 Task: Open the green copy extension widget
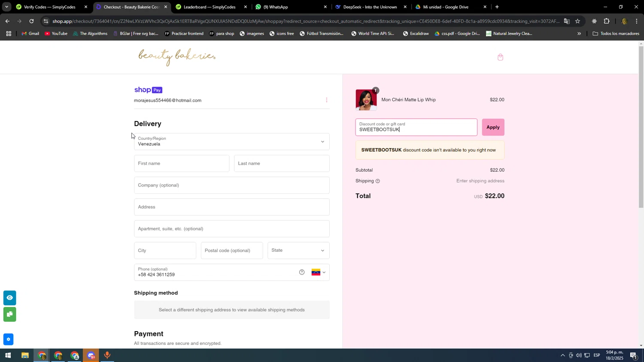[9, 314]
